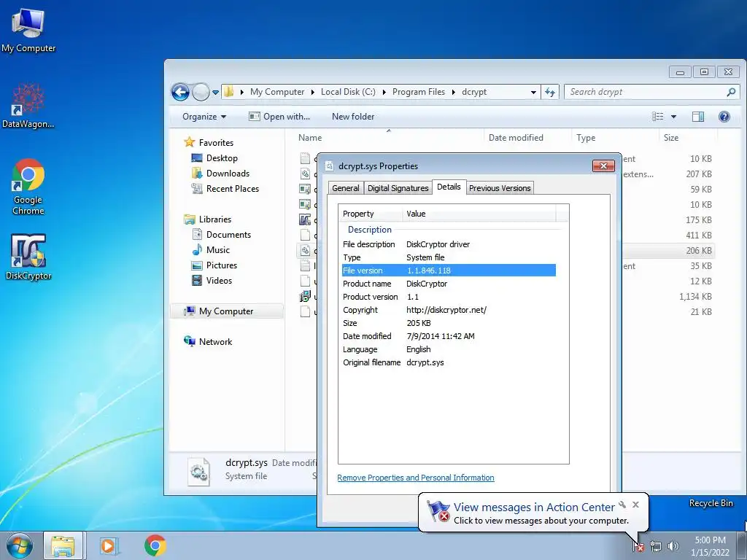Click Open with... in the toolbar
The width and height of the screenshot is (747, 560).
[x=279, y=117]
